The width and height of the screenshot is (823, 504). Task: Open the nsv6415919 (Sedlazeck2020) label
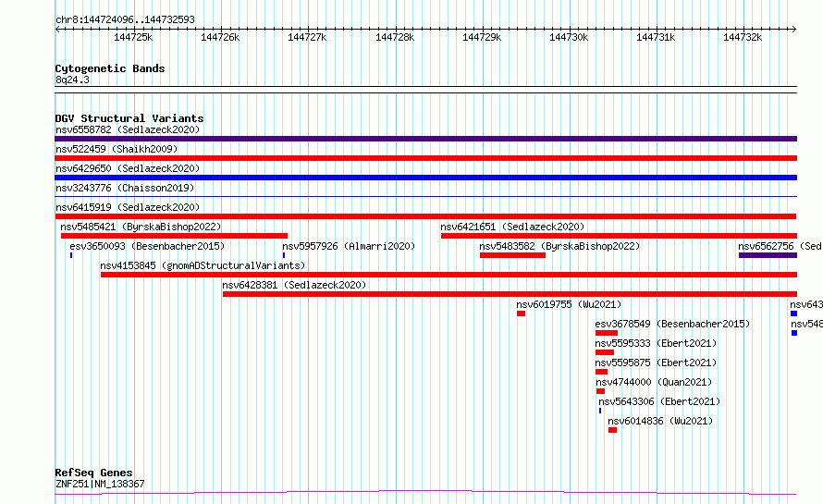click(x=128, y=207)
